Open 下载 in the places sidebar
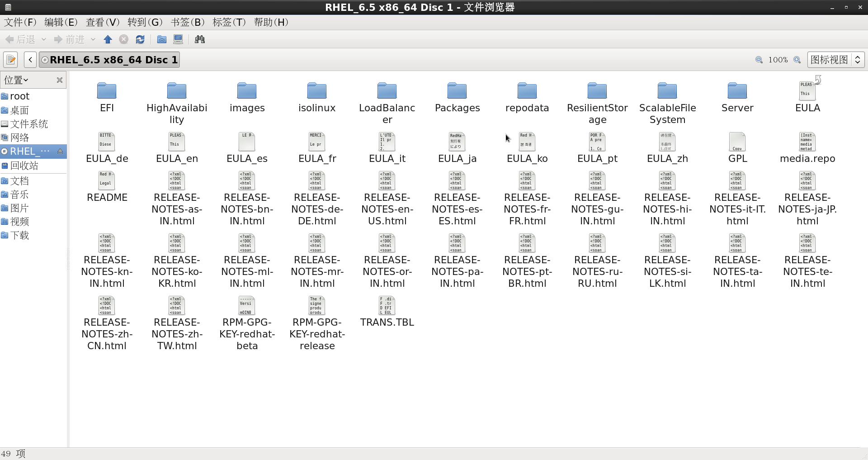Viewport: 868px width, 460px height. 33,235
